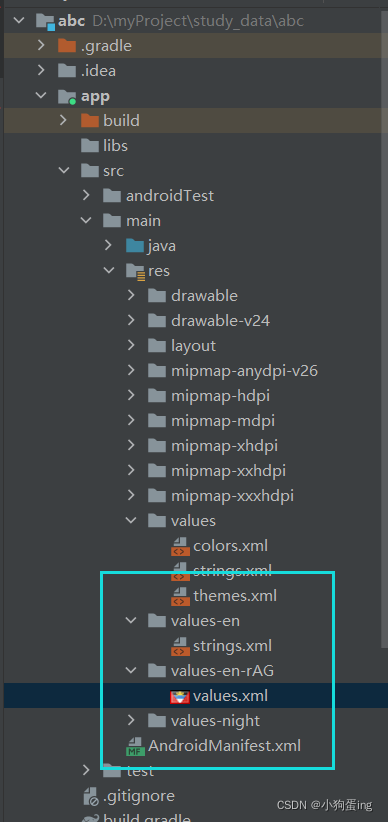Select the mipmap-anydpi-v26 folder name
388x822 pixels.
244,371
